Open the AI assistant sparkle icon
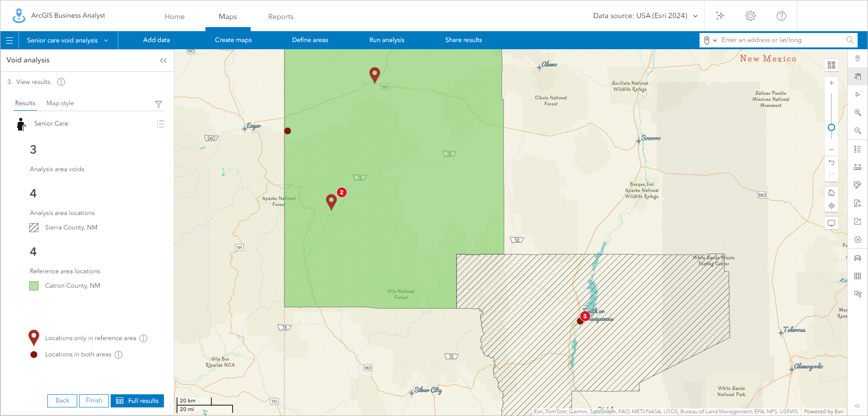Viewport: 868px width, 416px height. coord(720,16)
